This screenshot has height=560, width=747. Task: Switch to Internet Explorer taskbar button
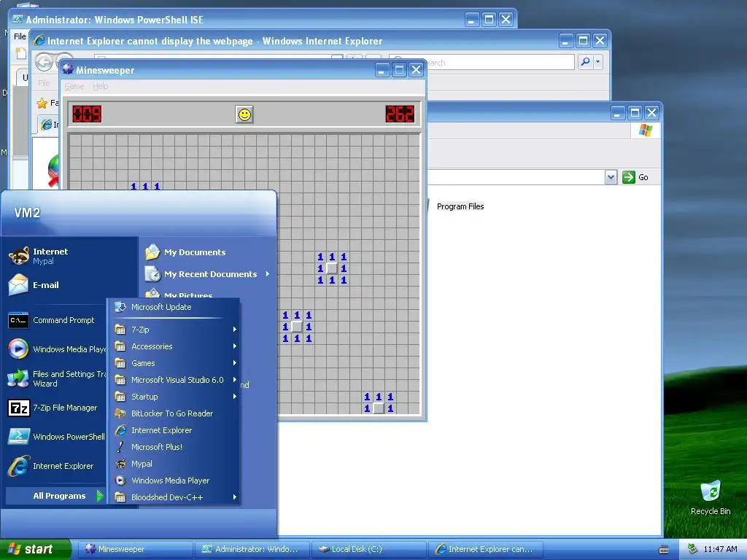coord(486,549)
